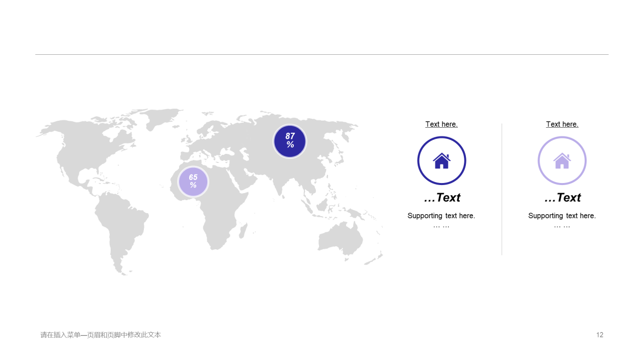Screen dimensions: 644x362
Task: Click North America on the world map
Action: (x=91, y=151)
